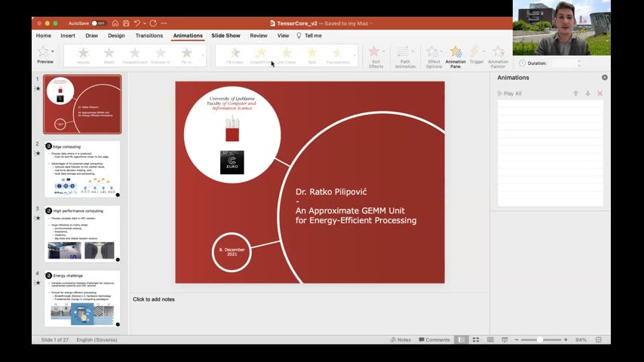Viewport: 644px width, 362px height.
Task: Select the High performance computing slide thumbnail
Action: (x=82, y=233)
